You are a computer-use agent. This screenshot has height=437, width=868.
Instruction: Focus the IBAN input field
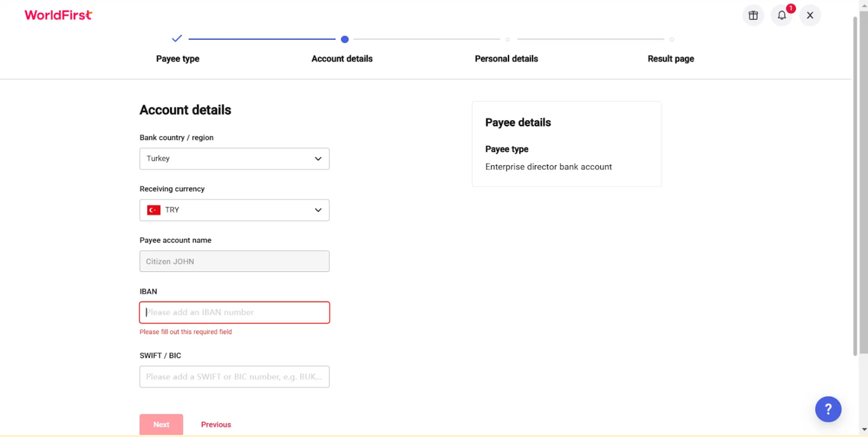coord(235,313)
